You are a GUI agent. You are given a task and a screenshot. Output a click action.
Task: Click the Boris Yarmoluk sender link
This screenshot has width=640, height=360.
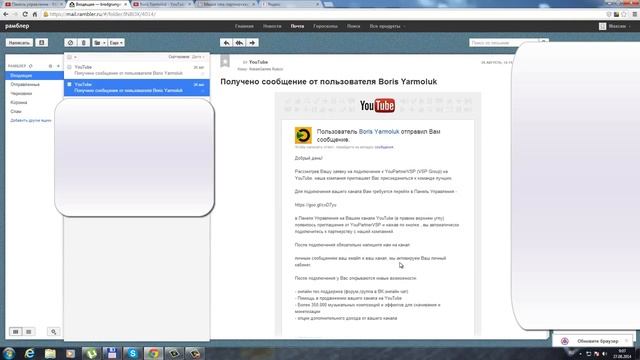pos(379,132)
